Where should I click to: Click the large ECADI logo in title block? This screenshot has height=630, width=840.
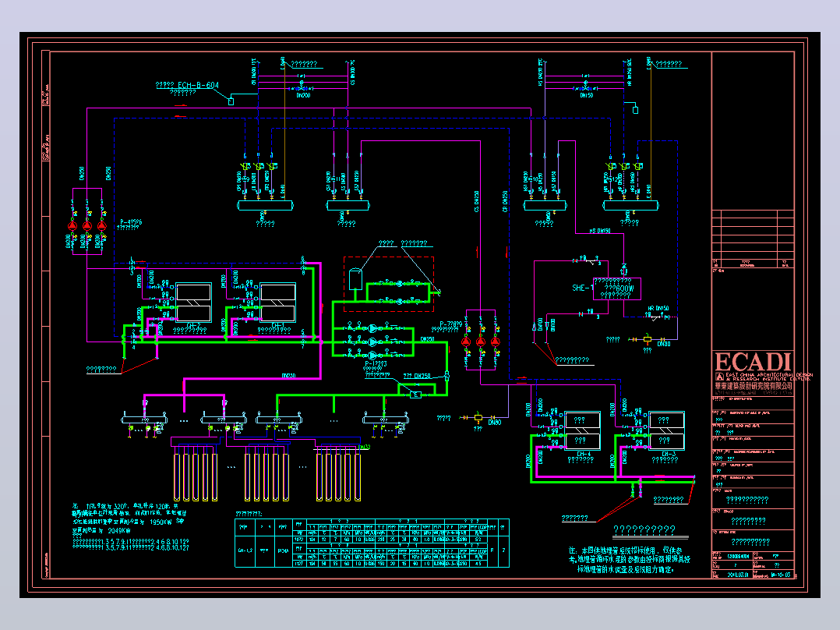pyautogui.click(x=753, y=363)
